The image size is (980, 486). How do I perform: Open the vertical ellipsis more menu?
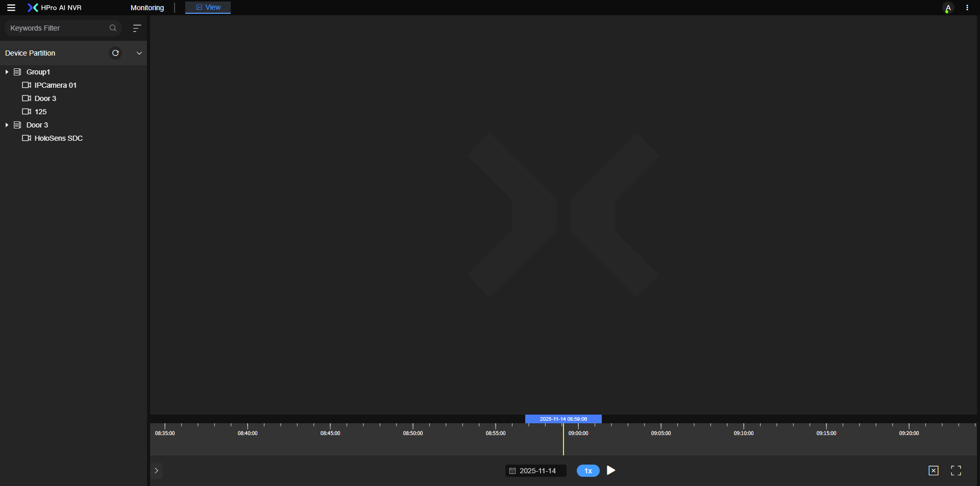pyautogui.click(x=967, y=8)
